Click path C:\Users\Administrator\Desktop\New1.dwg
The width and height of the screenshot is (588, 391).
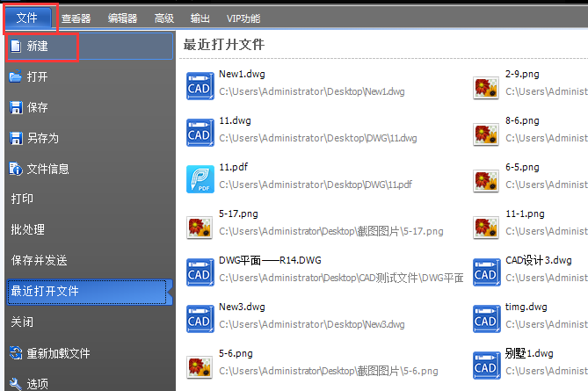tap(312, 92)
